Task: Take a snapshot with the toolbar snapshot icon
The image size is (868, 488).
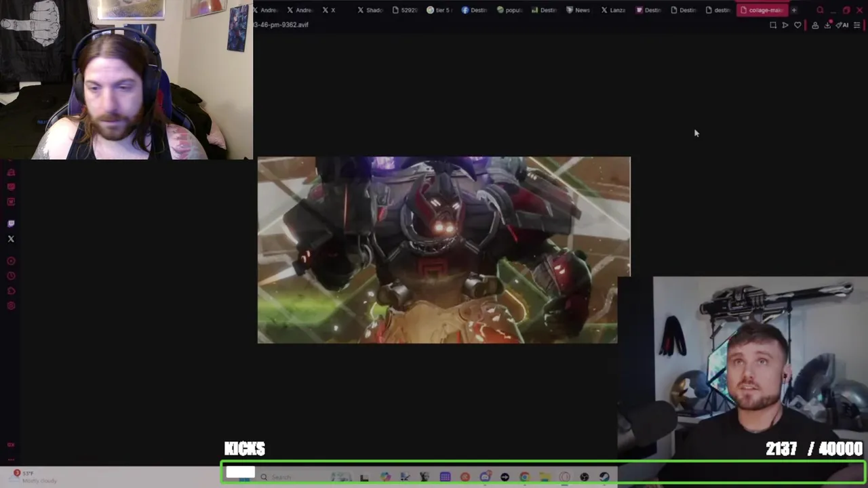Action: click(773, 25)
